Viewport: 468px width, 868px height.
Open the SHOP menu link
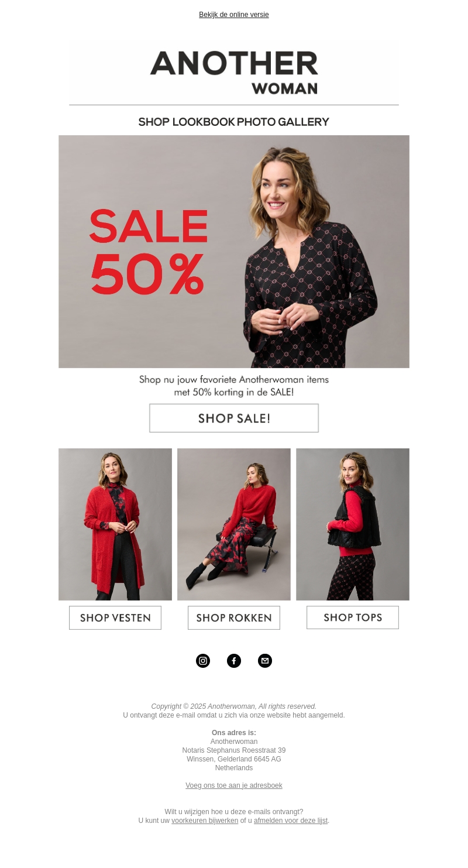point(154,122)
